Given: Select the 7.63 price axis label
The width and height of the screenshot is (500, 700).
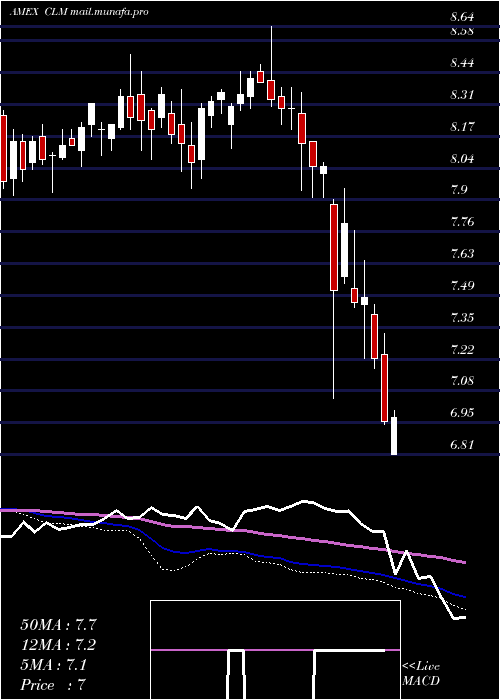Looking at the screenshot, I should click(462, 254).
